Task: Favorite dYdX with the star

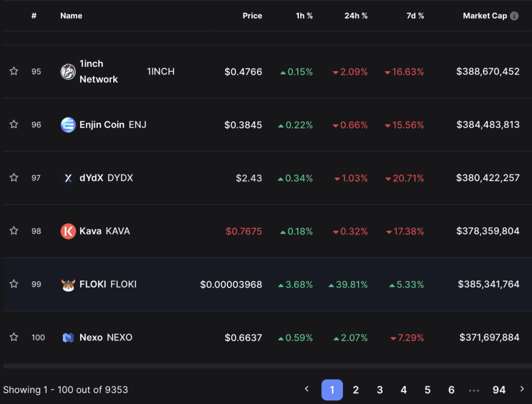Action: point(14,177)
